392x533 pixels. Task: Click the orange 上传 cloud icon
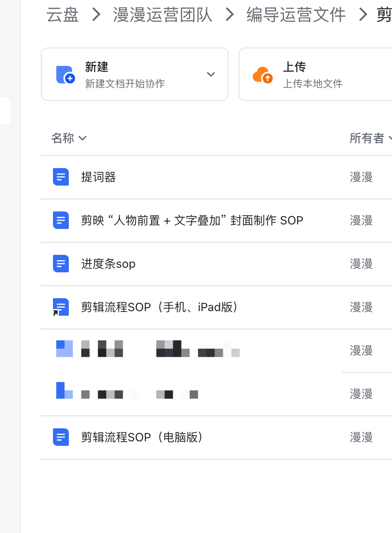tap(263, 75)
